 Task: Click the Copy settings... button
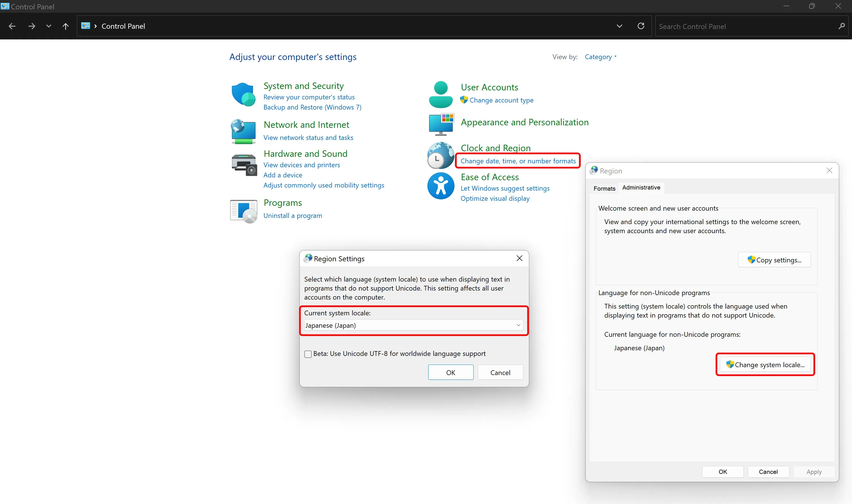pos(774,260)
